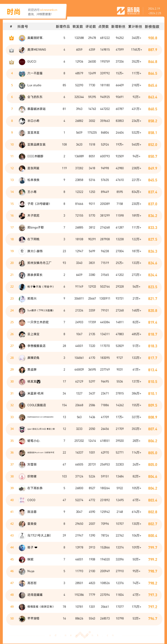Click the 煎bingo子耶 bear avatar
Image resolution: width=167 pixels, height=644 pixels.
coord(22,228)
